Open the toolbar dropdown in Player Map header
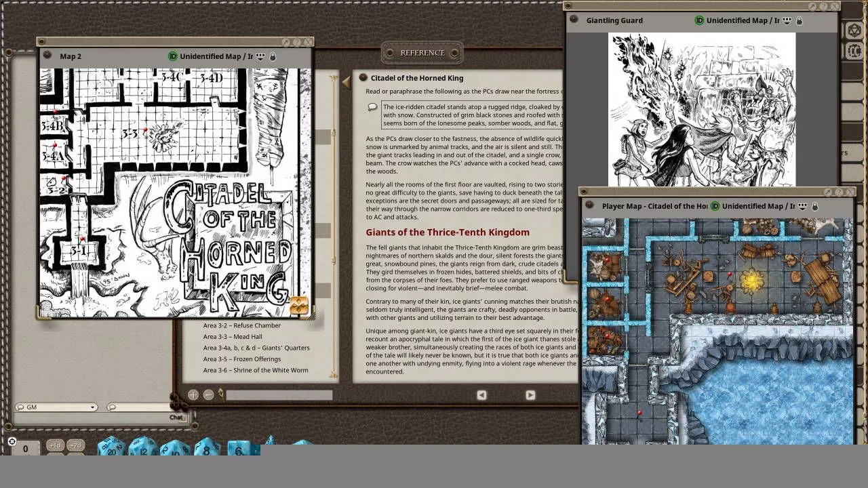 [803, 206]
